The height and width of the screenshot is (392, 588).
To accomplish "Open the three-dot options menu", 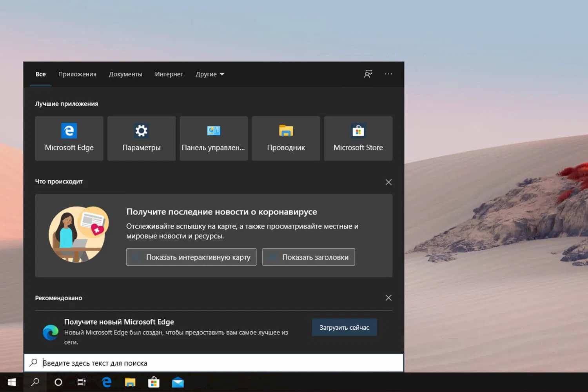I will [x=388, y=74].
